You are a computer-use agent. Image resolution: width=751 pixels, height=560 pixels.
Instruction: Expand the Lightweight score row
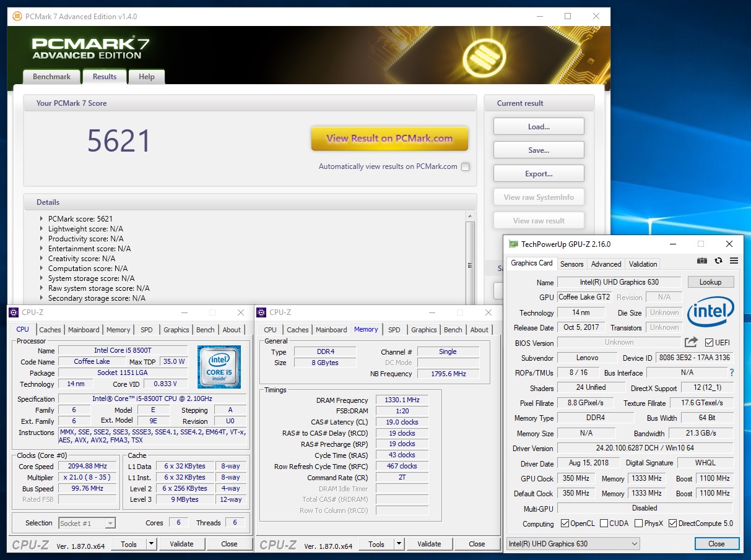(x=41, y=229)
